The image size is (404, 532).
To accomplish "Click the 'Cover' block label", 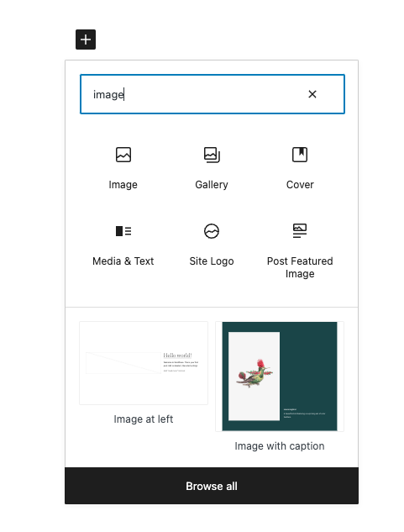I will [x=300, y=185].
